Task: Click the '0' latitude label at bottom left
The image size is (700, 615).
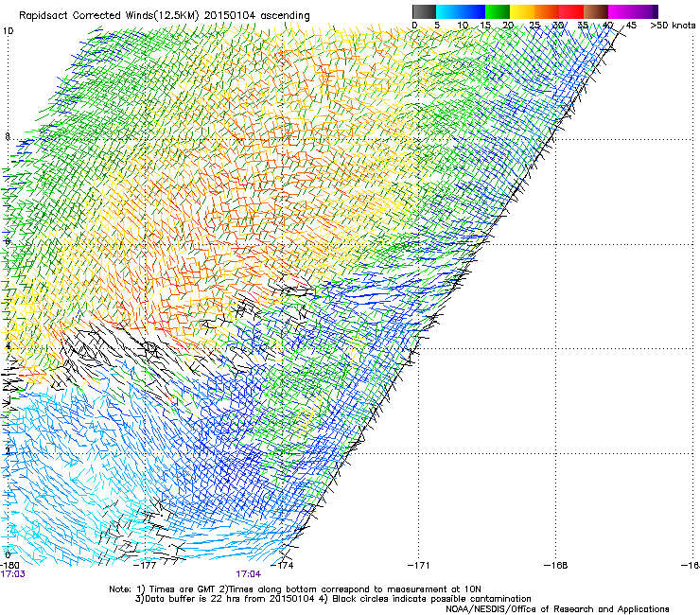Action: click(8, 555)
